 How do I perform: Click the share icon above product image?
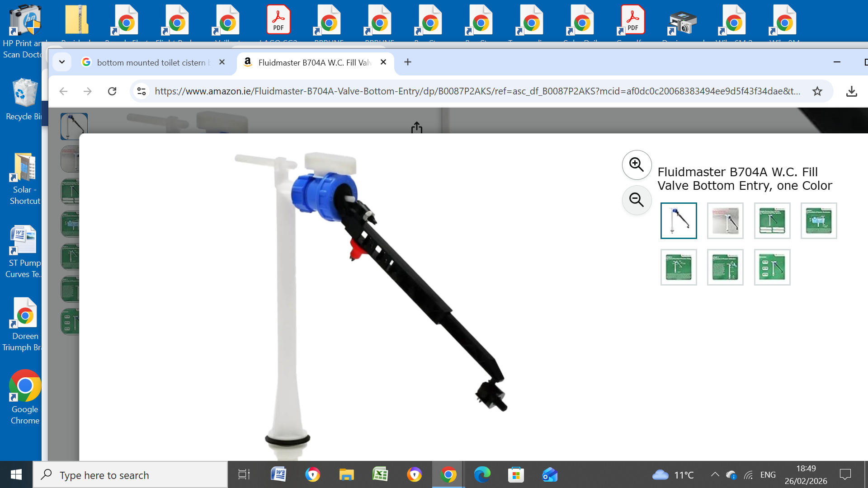(x=417, y=128)
